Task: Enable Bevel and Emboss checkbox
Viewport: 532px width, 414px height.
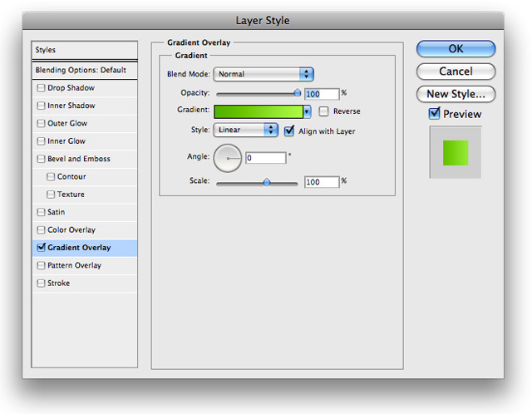Action: point(41,159)
